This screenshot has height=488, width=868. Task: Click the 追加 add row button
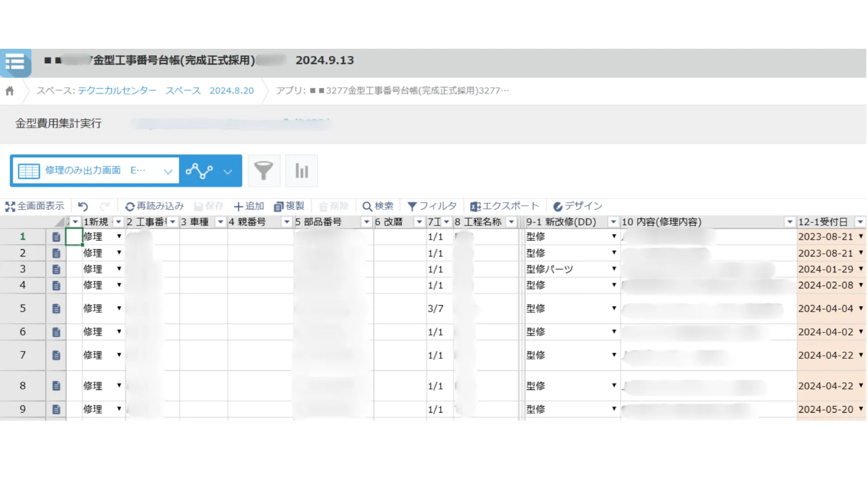pyautogui.click(x=249, y=206)
